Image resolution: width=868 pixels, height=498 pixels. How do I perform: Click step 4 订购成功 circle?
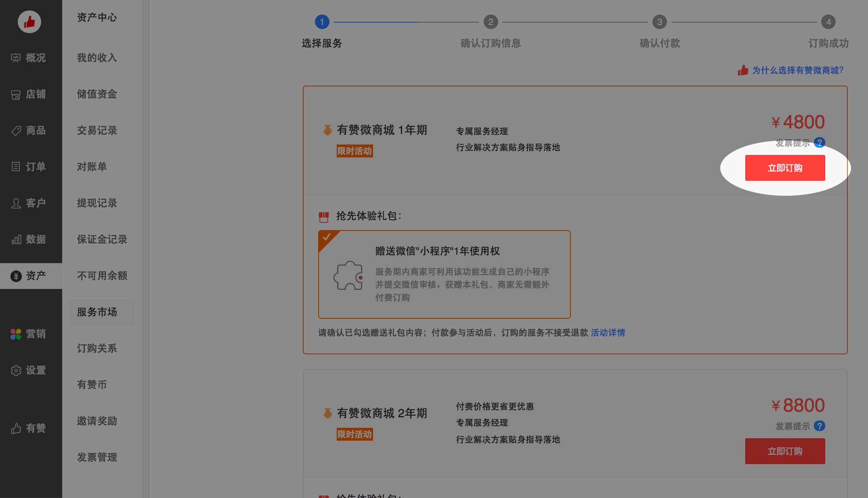pos(828,22)
